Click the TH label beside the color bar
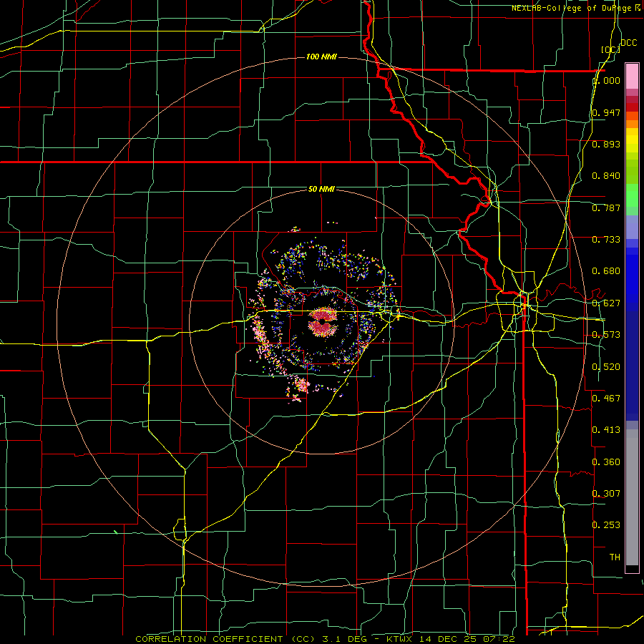Screen dimensions: 644x644 (x=615, y=557)
